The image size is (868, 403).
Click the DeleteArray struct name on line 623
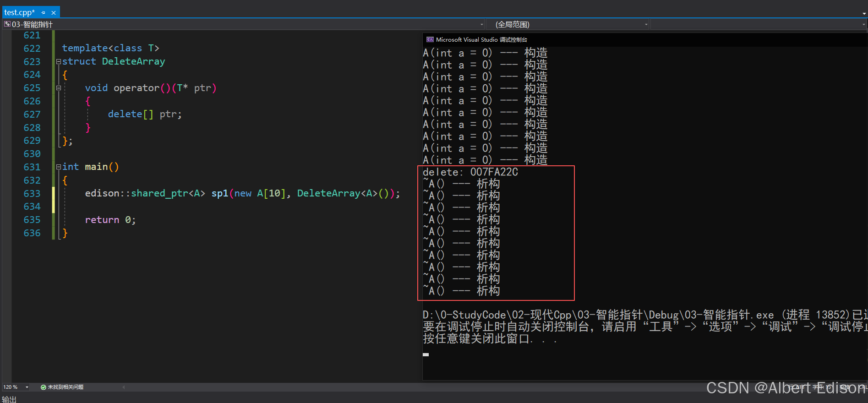point(133,61)
